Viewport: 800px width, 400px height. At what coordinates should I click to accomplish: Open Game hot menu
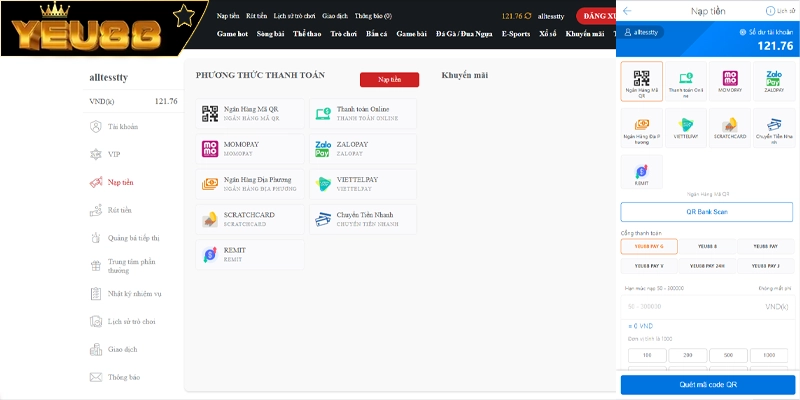[x=232, y=34]
